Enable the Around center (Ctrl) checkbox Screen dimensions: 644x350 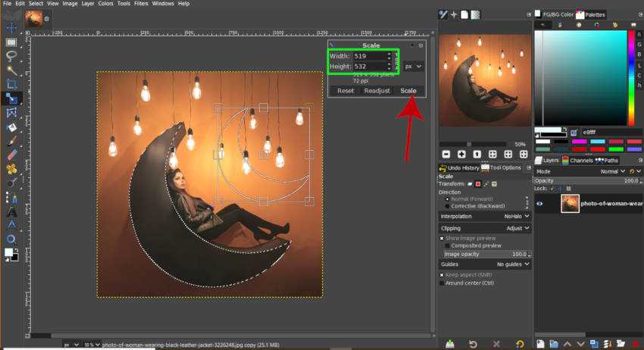pyautogui.click(x=442, y=283)
